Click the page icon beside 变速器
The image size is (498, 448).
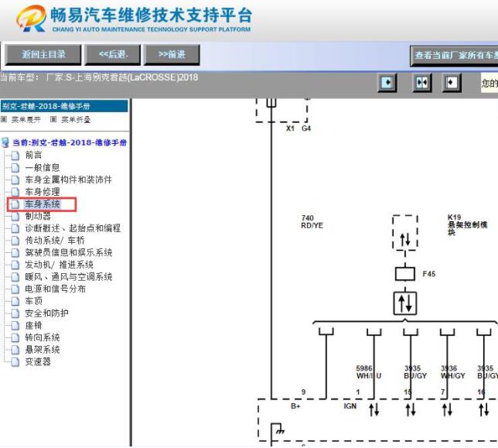coord(15,362)
